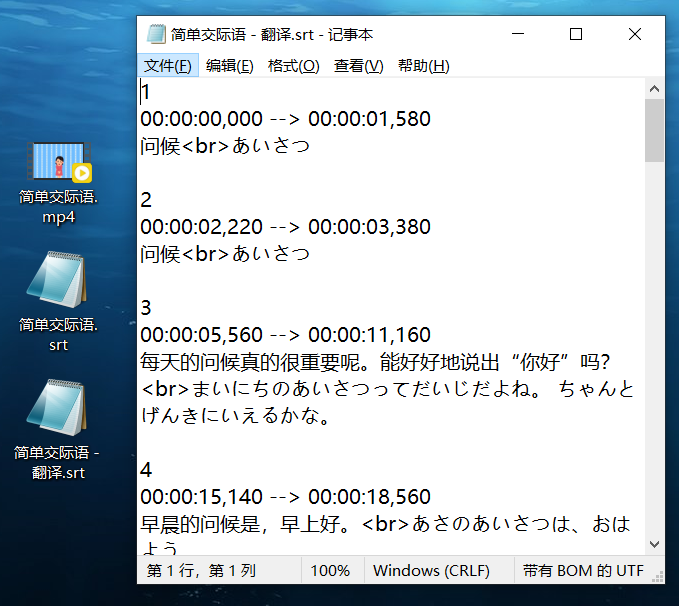
Task: Click timestamp 00:00:02,220 --> 00:00:03,380
Action: 285,227
